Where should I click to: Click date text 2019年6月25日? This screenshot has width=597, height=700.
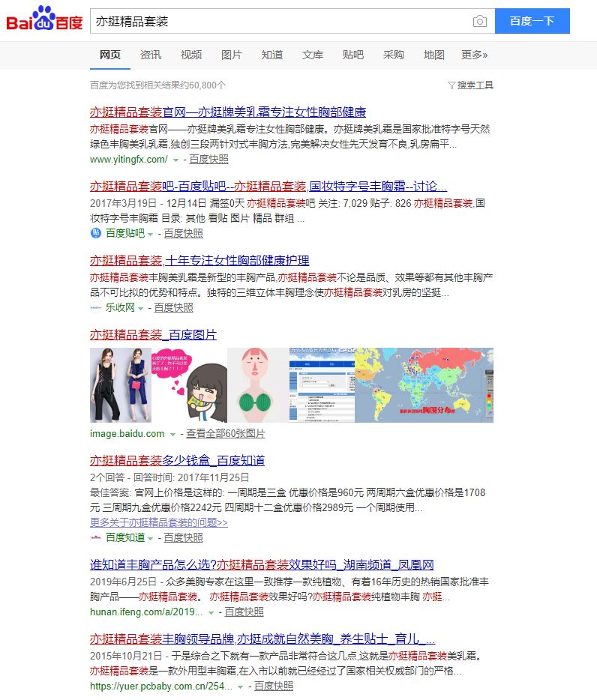123,582
